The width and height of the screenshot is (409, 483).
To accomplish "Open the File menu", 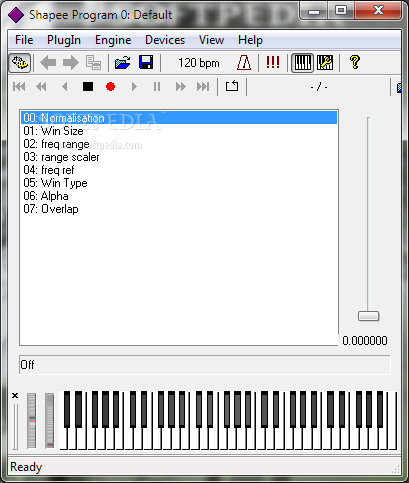I will click(x=24, y=40).
